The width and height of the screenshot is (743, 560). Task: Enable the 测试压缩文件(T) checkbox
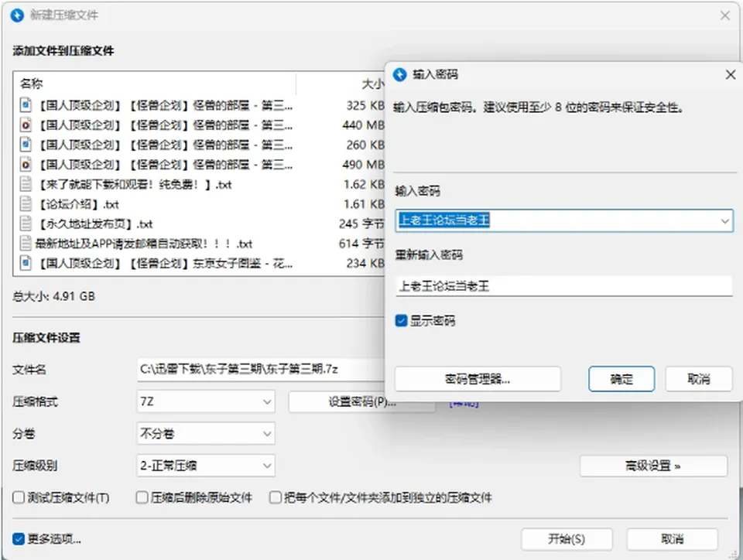click(19, 497)
